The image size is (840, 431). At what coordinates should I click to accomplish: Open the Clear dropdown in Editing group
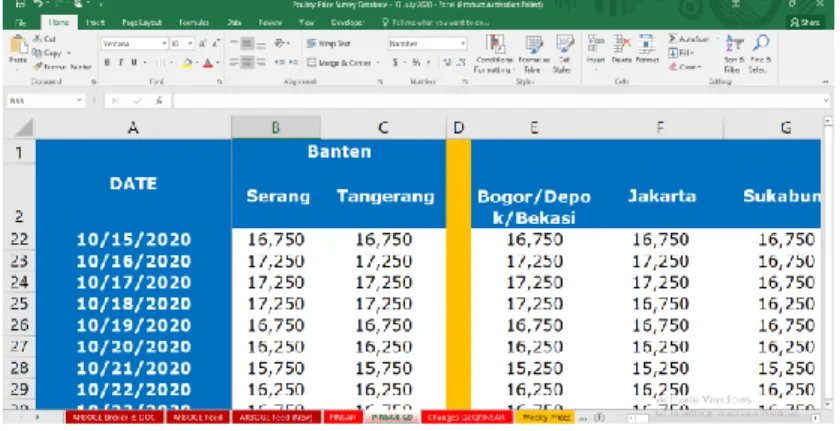685,67
